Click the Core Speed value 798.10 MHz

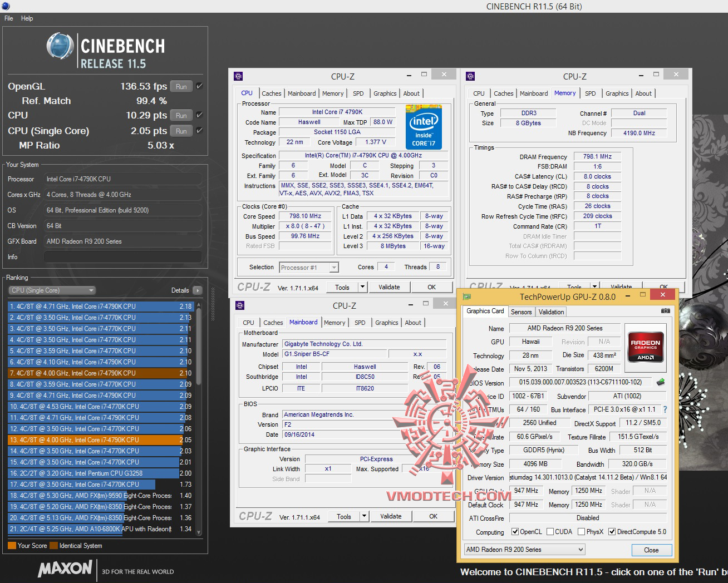tap(306, 216)
